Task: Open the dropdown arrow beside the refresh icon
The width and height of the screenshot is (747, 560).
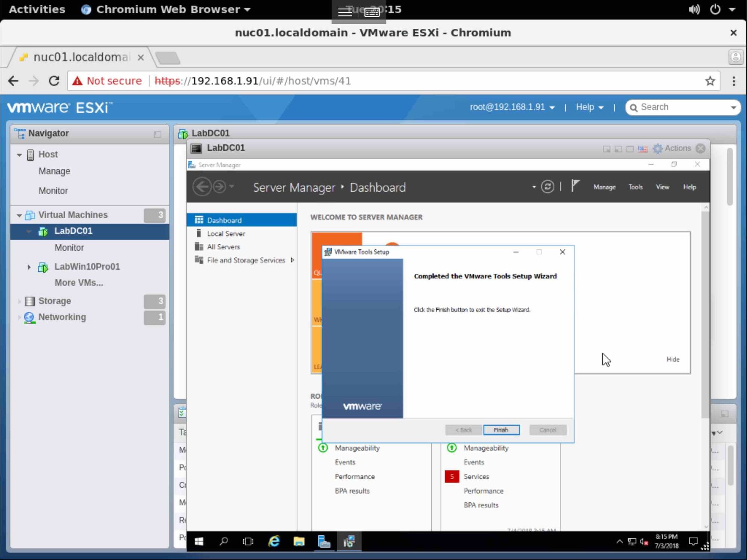Action: pyautogui.click(x=534, y=187)
